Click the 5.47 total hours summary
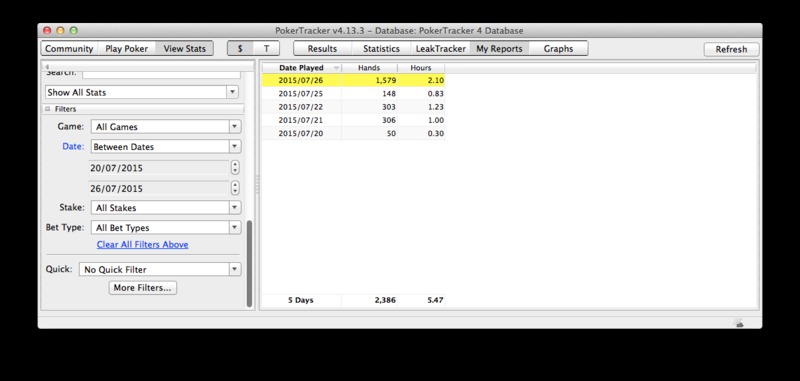Viewport: 800px width, 381px height. click(421, 300)
